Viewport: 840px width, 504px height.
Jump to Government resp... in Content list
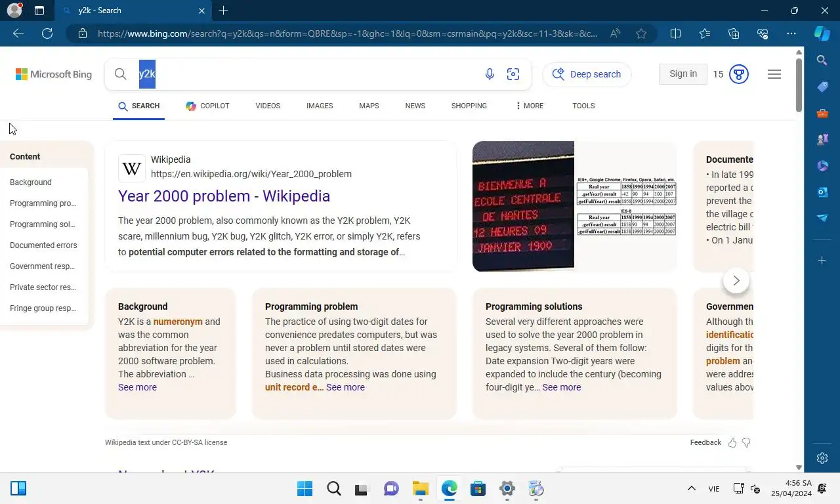coord(43,266)
